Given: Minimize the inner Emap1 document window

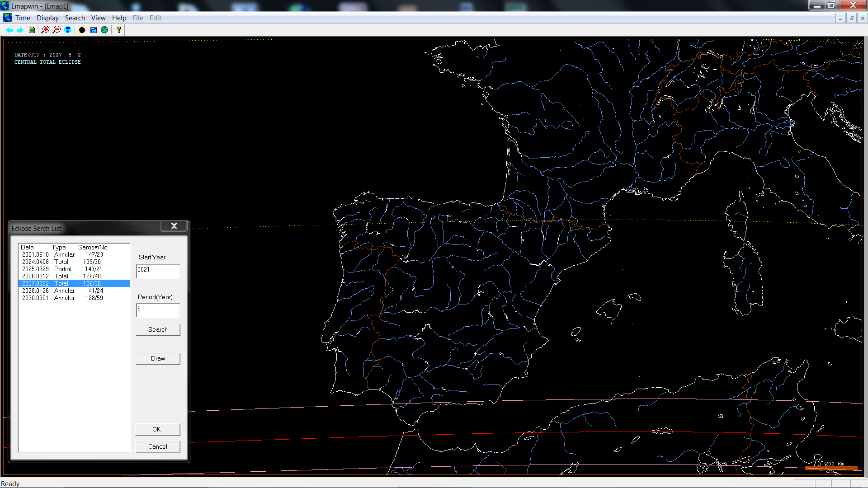Looking at the screenshot, I should [x=840, y=18].
